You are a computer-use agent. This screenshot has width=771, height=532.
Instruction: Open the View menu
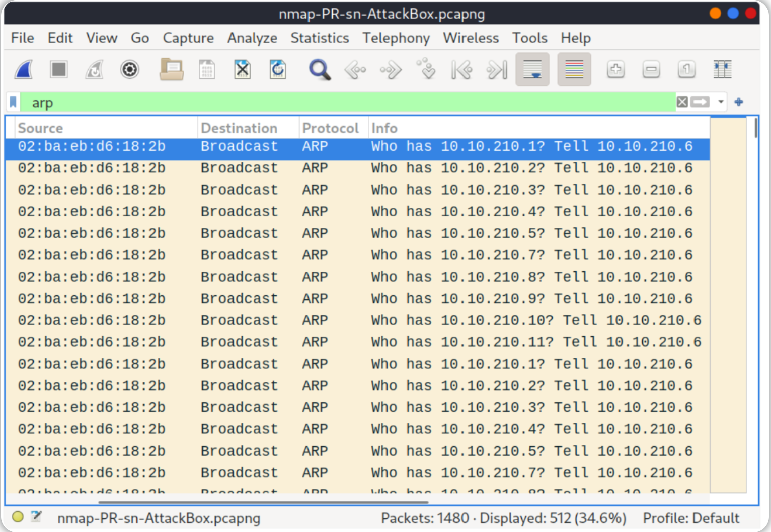(x=102, y=38)
